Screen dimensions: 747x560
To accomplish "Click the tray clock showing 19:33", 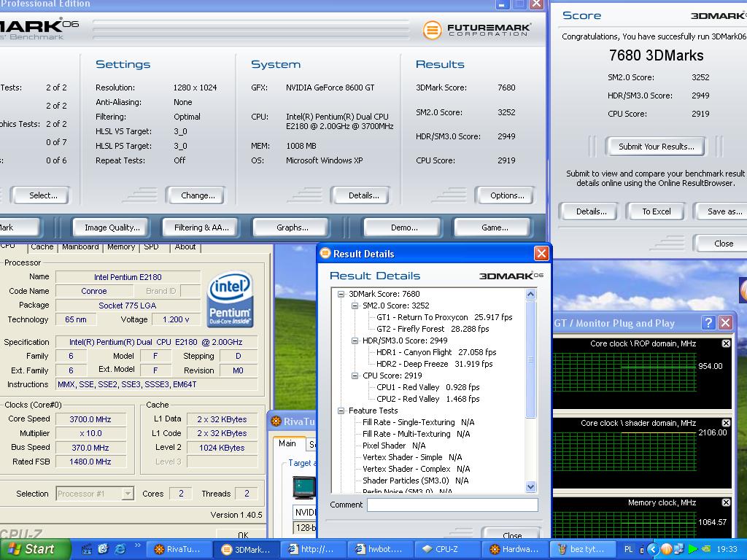I will pos(727,549).
